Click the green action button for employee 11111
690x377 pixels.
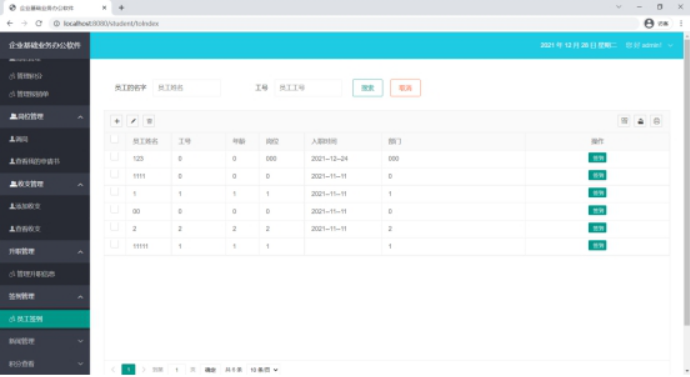pyautogui.click(x=597, y=245)
